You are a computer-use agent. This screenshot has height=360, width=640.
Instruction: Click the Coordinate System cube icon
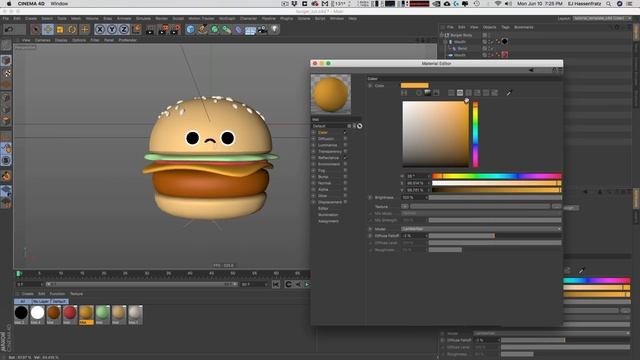coord(136,29)
